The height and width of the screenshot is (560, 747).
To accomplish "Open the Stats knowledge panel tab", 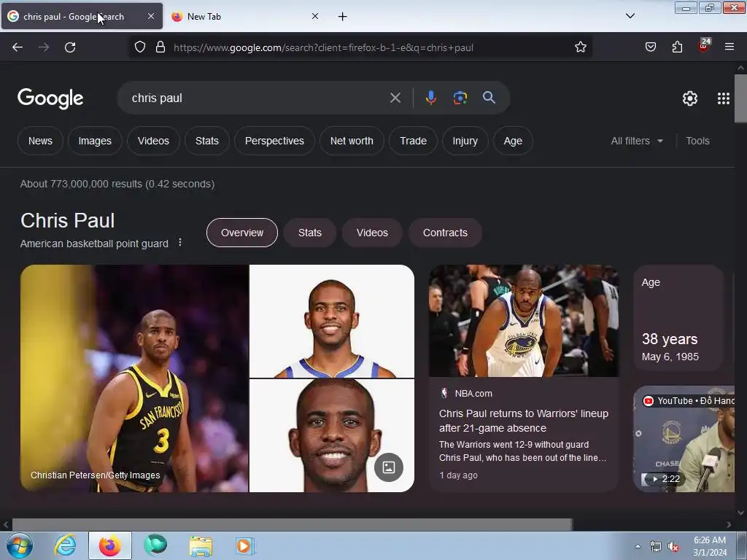I will coord(309,233).
